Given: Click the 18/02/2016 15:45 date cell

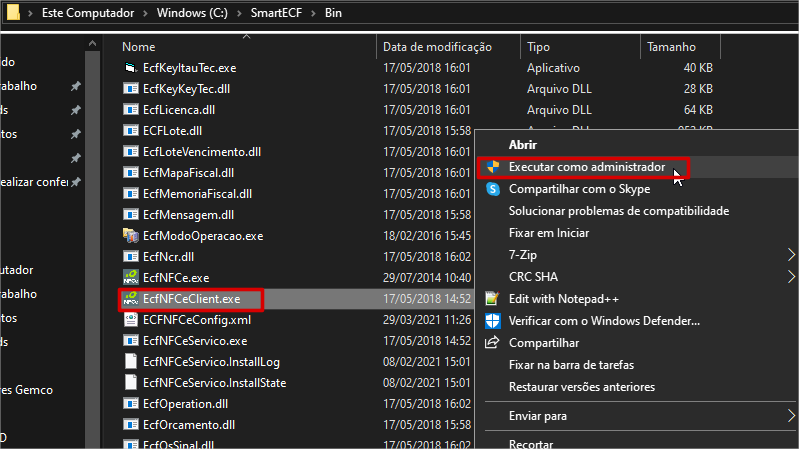Looking at the screenshot, I should [x=427, y=235].
